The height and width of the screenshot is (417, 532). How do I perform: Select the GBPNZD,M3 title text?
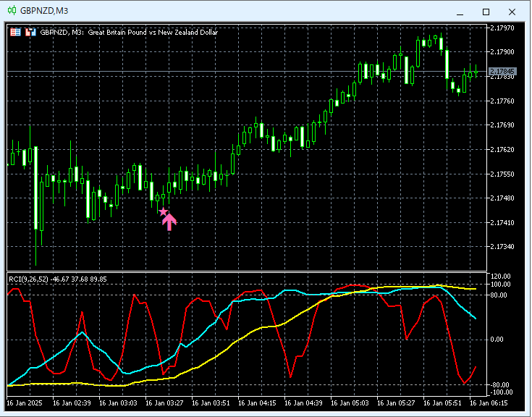pos(44,11)
